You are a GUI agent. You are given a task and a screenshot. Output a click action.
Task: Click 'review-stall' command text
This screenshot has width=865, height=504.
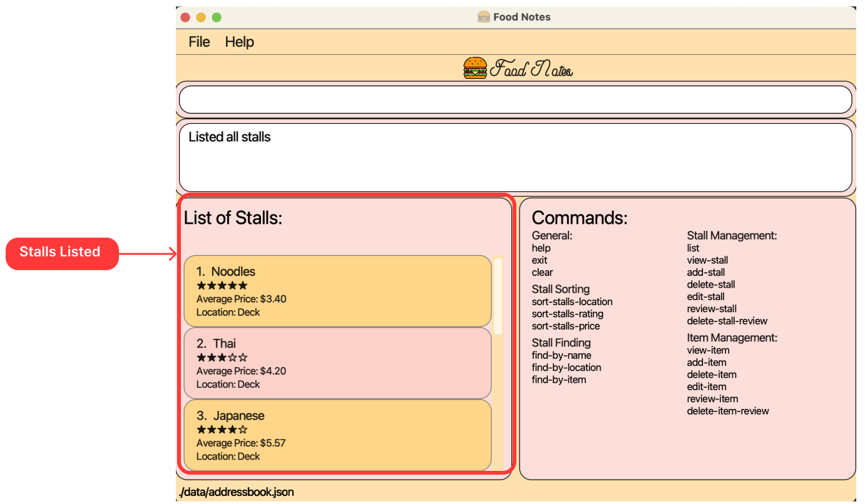(712, 308)
